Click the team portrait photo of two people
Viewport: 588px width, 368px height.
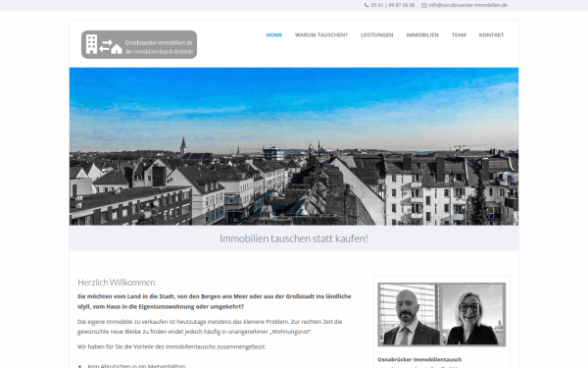coord(442,314)
